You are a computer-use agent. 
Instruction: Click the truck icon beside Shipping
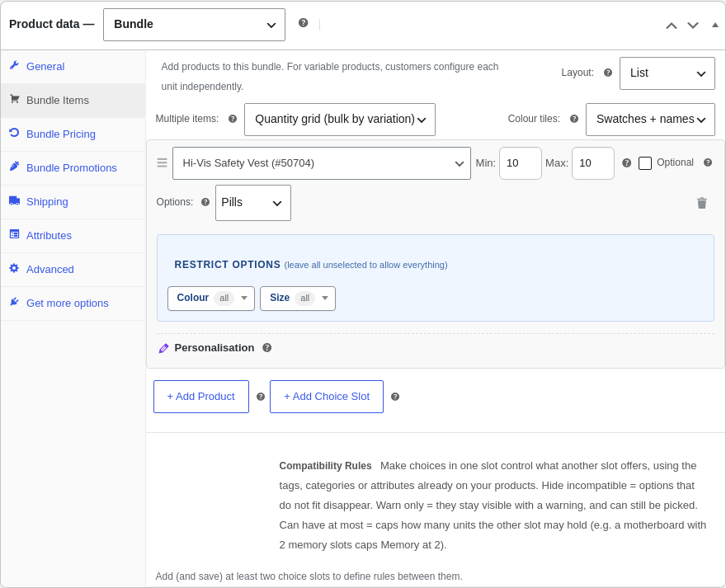click(x=14, y=200)
